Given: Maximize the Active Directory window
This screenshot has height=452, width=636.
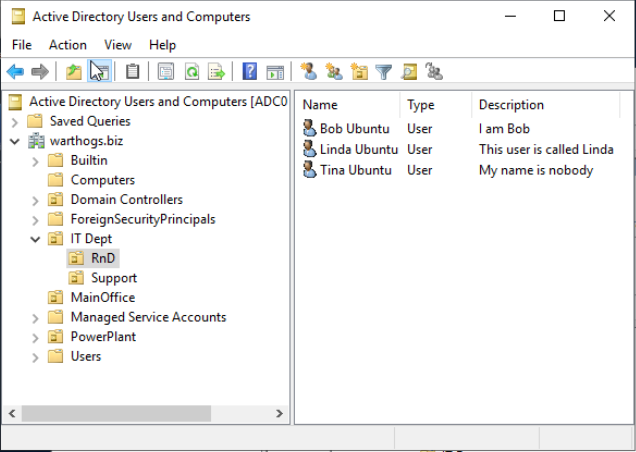Looking at the screenshot, I should [x=559, y=16].
